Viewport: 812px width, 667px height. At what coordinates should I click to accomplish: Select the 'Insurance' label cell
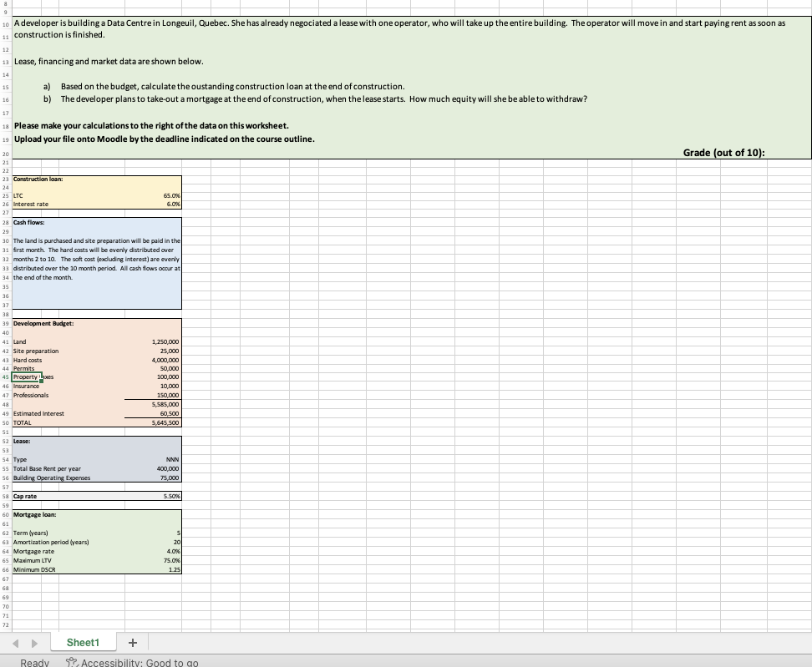(x=26, y=387)
